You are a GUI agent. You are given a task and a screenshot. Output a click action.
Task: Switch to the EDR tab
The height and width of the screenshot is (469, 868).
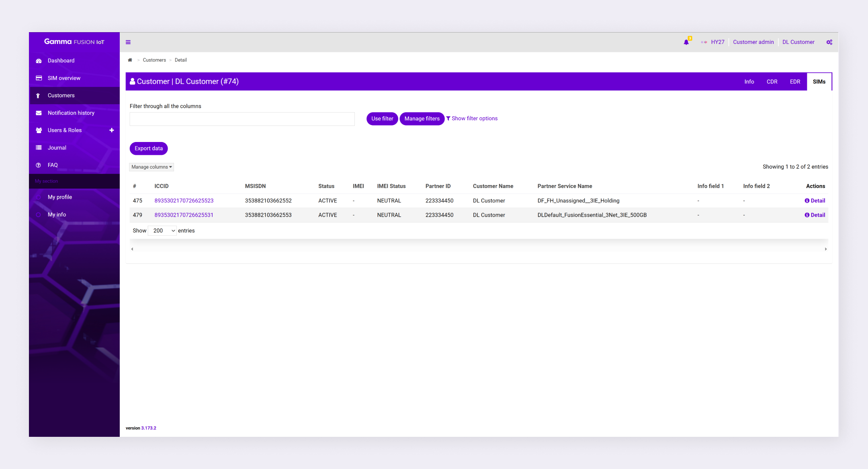[x=795, y=82]
